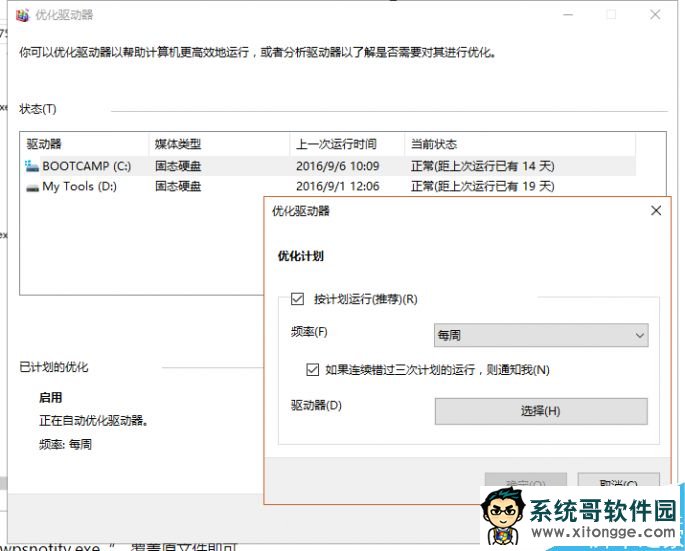Viewport: 685px width, 551px height.
Task: Close the main 优化驱动器 window
Action: click(655, 15)
